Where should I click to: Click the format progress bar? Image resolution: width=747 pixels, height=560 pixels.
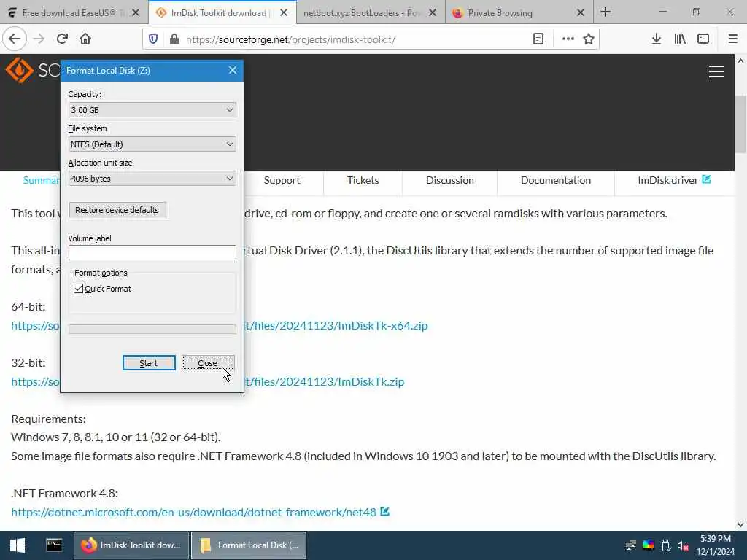click(x=152, y=329)
